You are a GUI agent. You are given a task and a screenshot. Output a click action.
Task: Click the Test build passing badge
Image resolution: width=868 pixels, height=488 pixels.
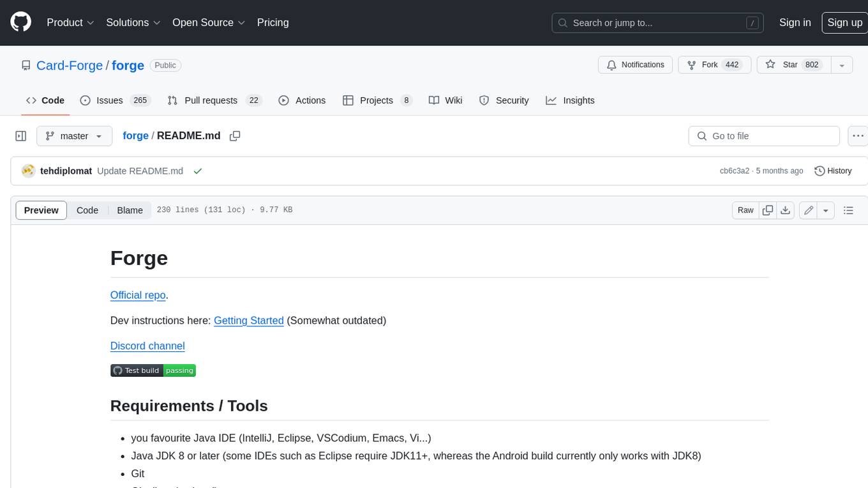pos(153,370)
